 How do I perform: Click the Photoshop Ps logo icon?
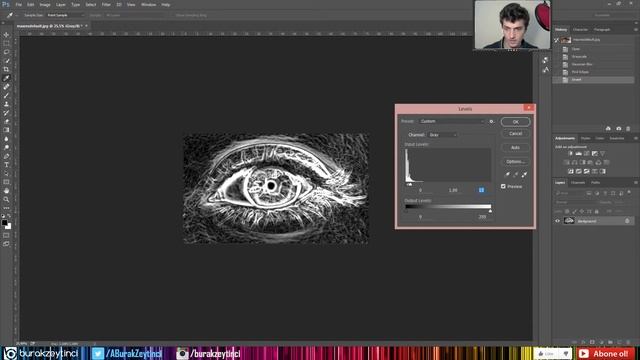point(6,4)
